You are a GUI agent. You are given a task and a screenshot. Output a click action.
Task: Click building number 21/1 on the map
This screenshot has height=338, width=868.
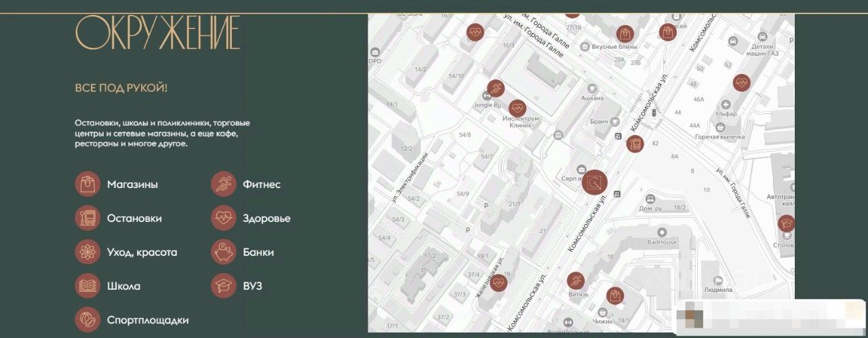[x=514, y=204]
